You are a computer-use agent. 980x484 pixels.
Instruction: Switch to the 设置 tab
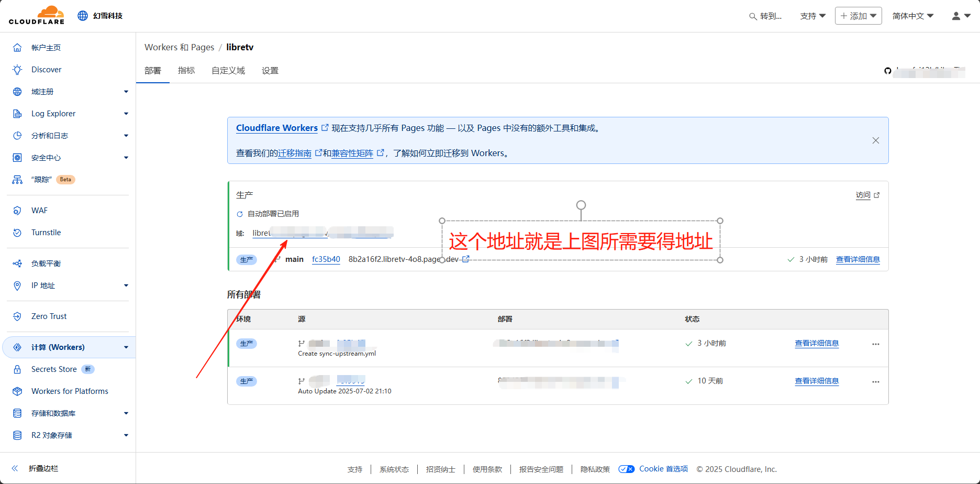point(270,71)
